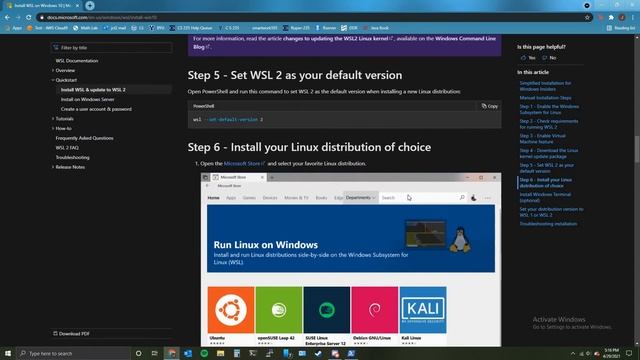Image resolution: width=640 pixels, height=360 pixels.
Task: Open the system clock and date
Action: [611, 353]
